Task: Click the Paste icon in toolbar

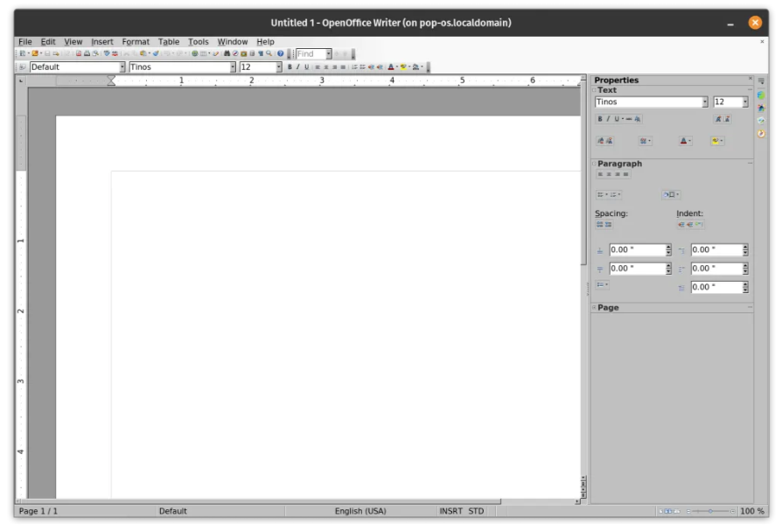Action: (x=143, y=53)
